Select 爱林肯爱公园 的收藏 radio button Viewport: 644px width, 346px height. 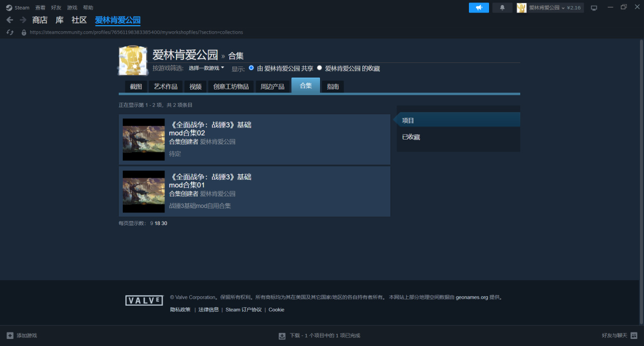coord(319,67)
